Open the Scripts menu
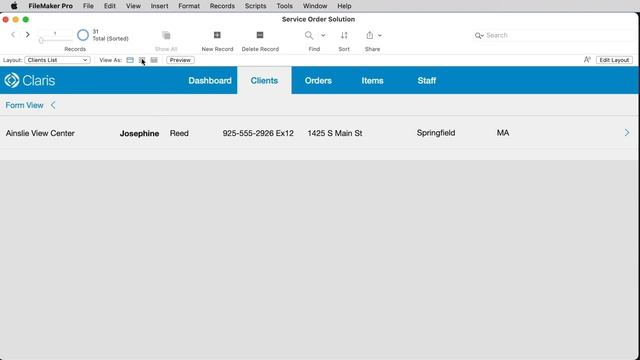 (x=256, y=6)
